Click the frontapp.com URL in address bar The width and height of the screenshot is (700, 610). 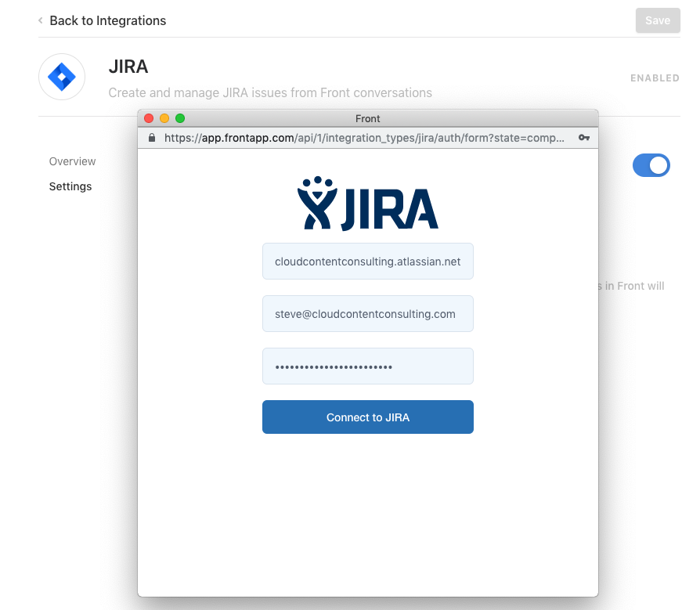tap(364, 138)
